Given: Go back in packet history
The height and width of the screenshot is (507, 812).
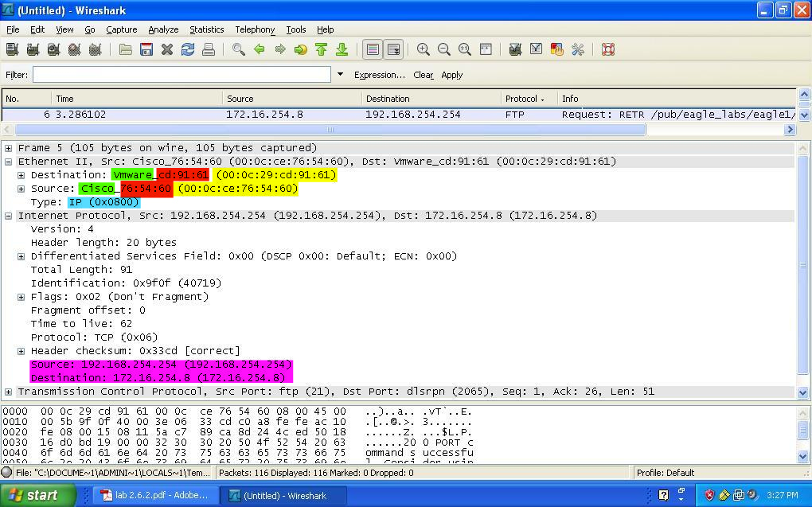Looking at the screenshot, I should point(260,49).
